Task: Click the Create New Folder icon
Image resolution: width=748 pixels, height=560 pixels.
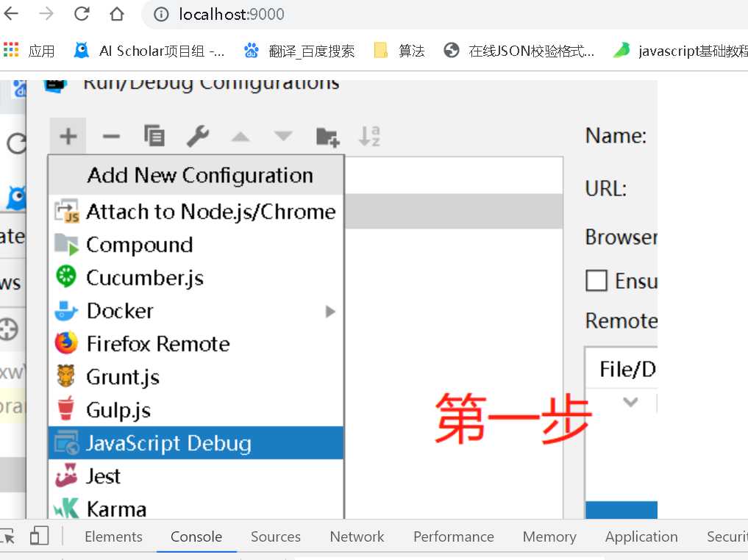Action: coord(328,137)
